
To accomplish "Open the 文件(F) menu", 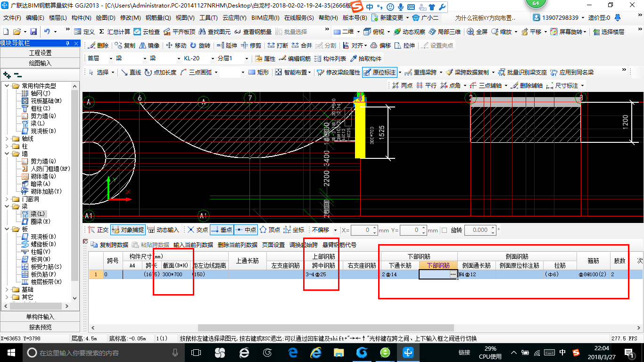I will tap(13, 18).
